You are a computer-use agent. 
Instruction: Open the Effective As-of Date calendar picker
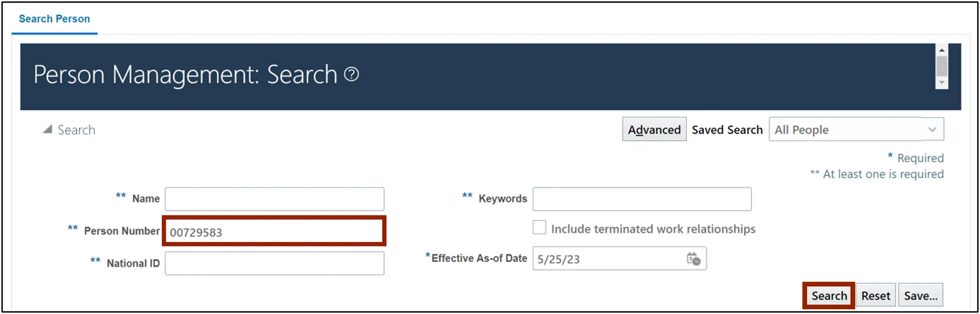tap(693, 259)
